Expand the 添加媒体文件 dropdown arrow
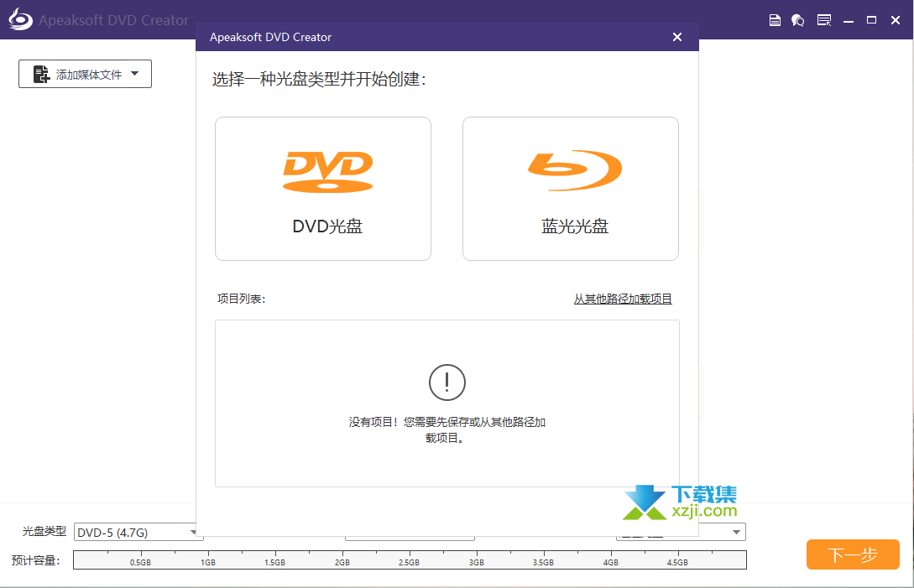This screenshot has height=588, width=914. [134, 74]
